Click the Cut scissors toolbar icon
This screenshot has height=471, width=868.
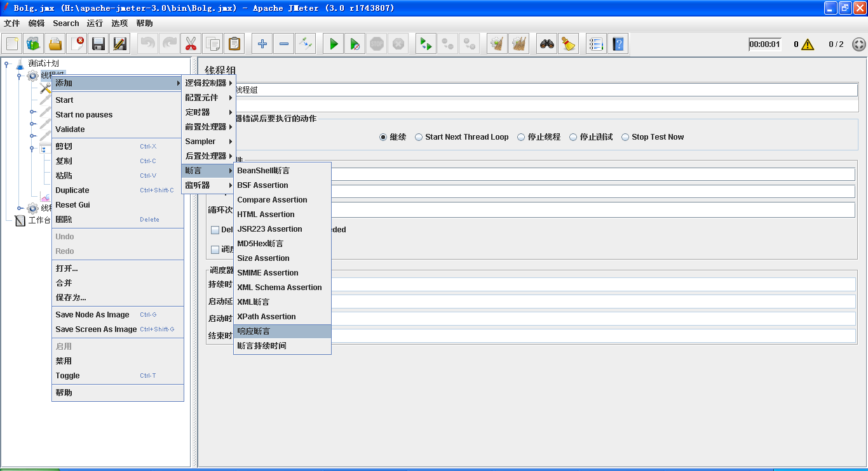coord(190,44)
